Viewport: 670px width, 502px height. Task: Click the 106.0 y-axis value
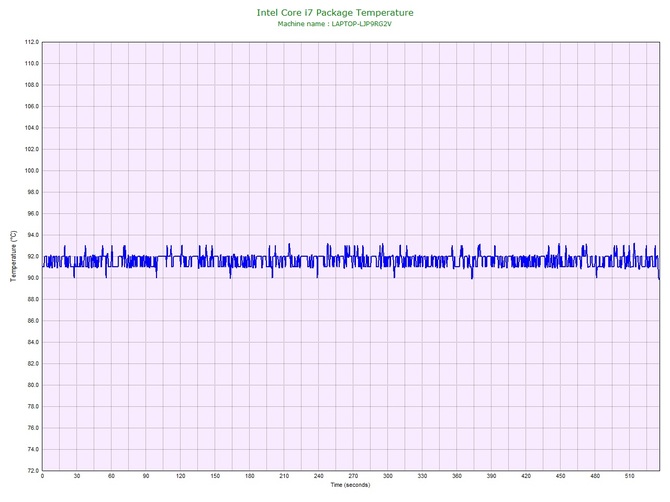point(32,106)
